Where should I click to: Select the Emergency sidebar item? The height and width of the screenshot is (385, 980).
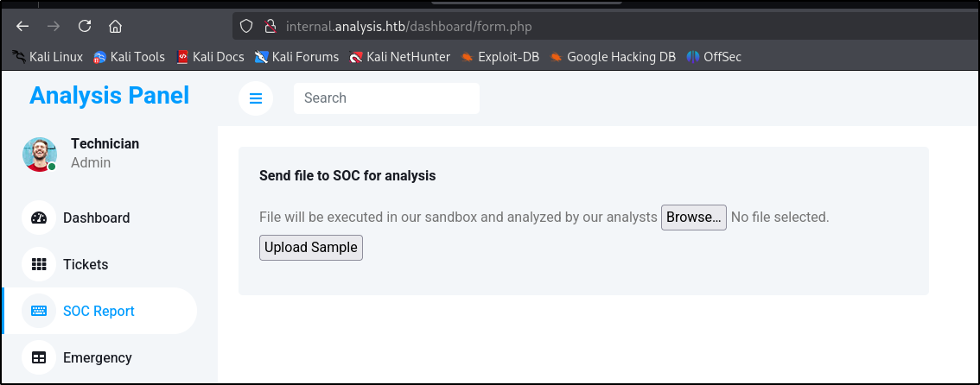point(97,357)
